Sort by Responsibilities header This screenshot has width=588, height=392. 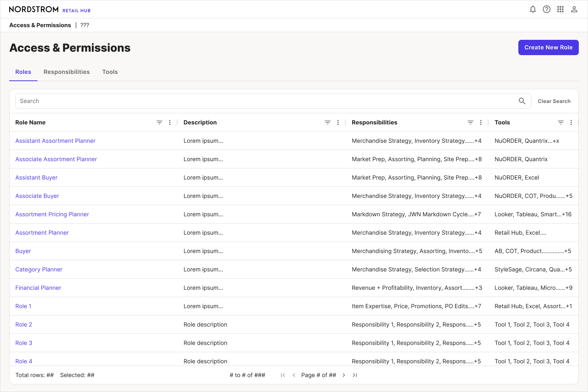coord(374,122)
